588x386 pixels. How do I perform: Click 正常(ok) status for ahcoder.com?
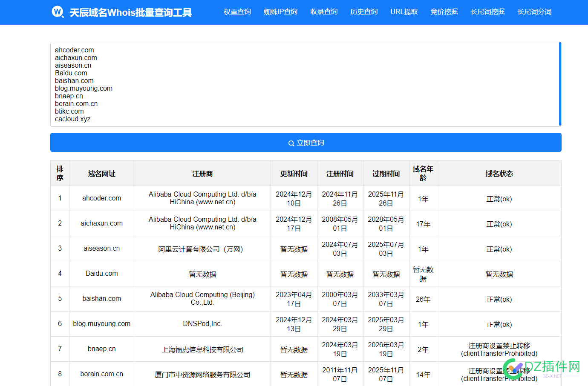pos(499,199)
